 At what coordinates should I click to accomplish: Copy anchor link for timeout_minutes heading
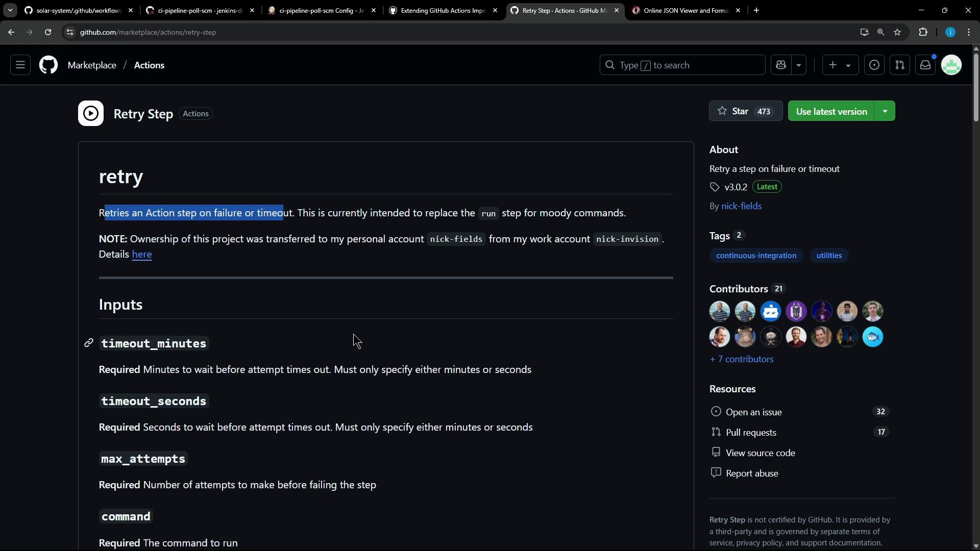tap(89, 343)
